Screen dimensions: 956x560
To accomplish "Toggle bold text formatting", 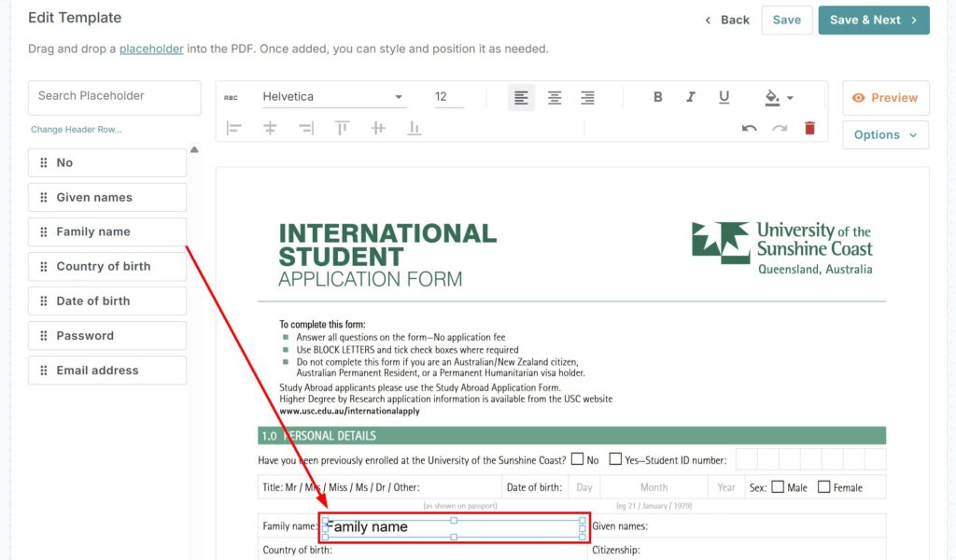I will tap(658, 97).
